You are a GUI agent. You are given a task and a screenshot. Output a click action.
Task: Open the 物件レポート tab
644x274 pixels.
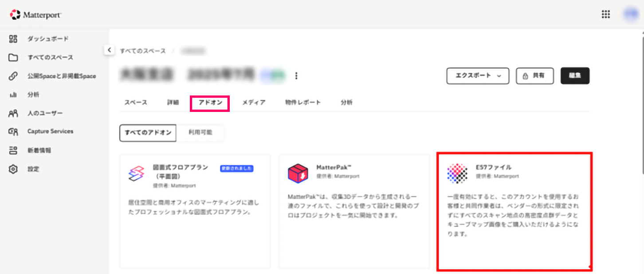(303, 103)
